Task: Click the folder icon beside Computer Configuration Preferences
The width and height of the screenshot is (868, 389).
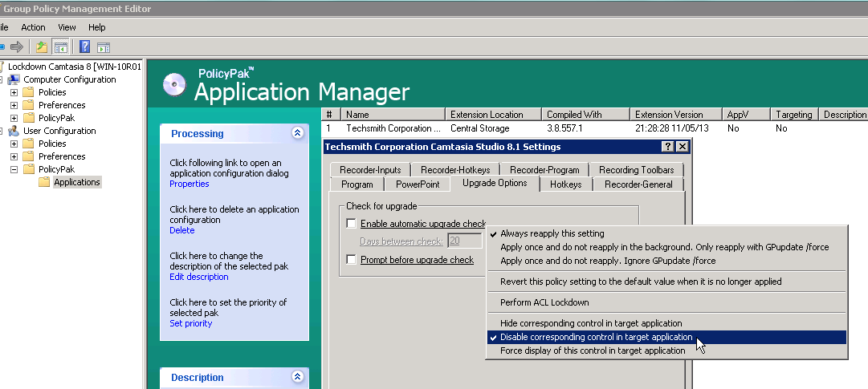Action: 28,105
